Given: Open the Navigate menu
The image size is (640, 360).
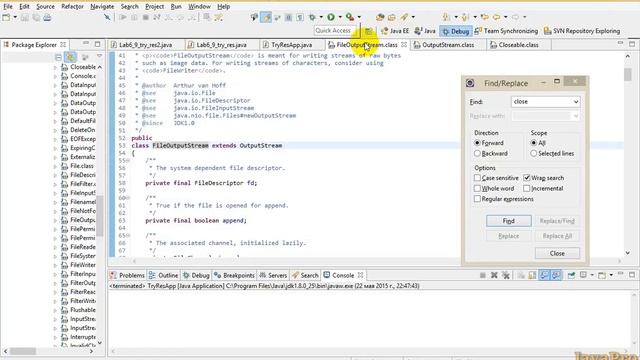Looking at the screenshot, I should click(102, 7).
